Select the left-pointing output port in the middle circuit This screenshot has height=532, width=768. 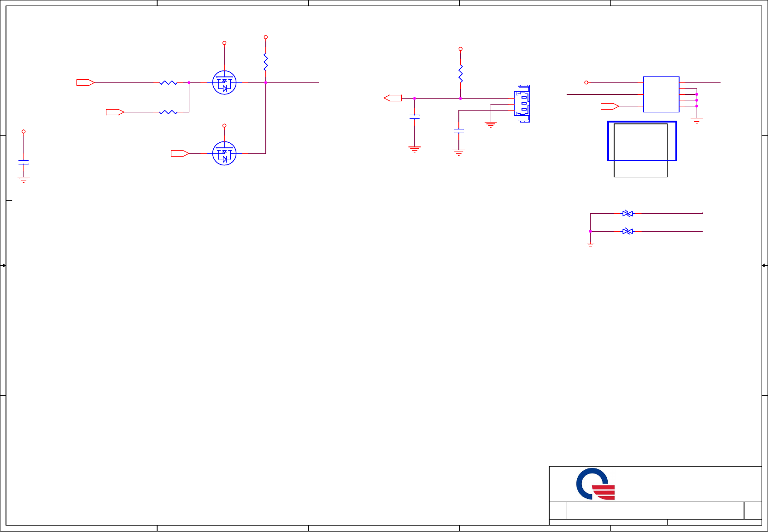(393, 98)
